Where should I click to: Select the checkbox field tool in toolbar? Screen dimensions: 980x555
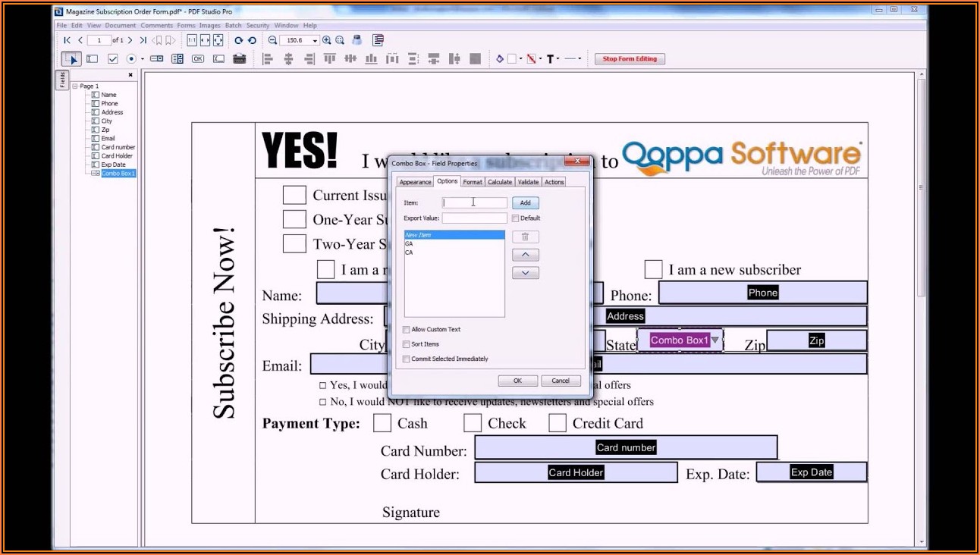[112, 59]
